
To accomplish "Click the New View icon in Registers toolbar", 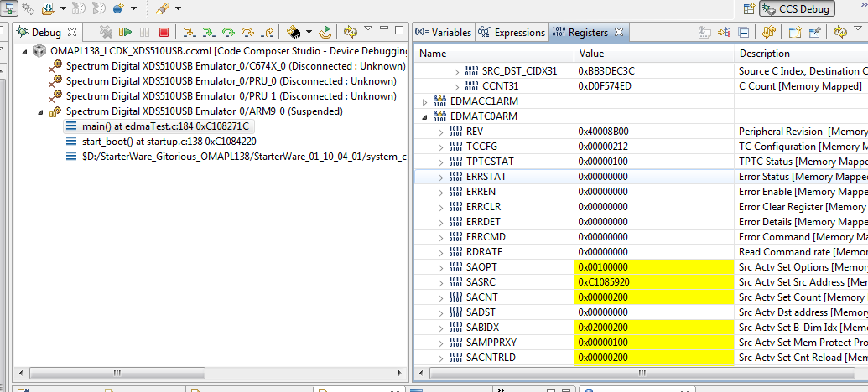I will tap(795, 33).
